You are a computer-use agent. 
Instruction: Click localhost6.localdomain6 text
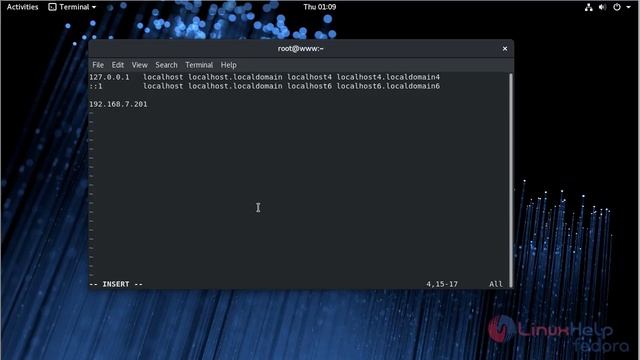point(388,86)
